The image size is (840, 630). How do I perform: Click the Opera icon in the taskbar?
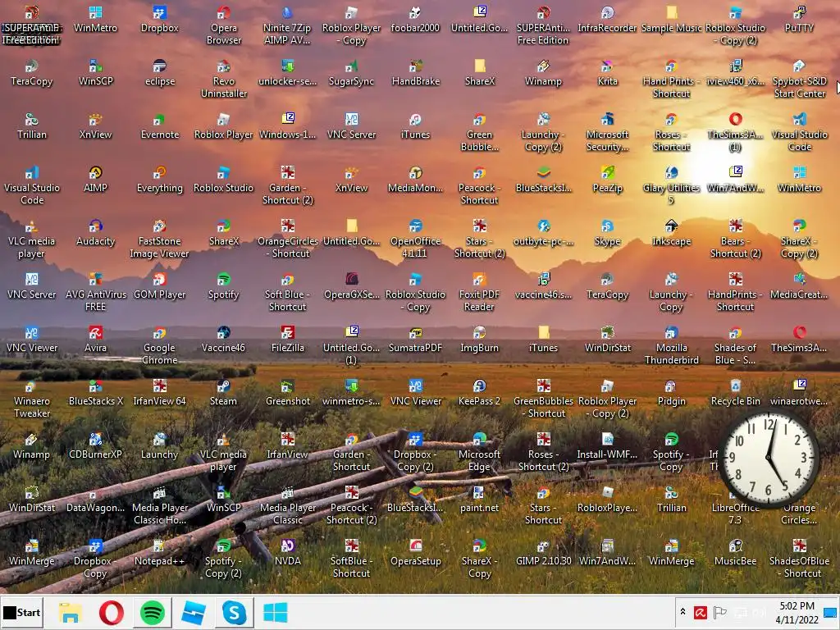coord(112,612)
